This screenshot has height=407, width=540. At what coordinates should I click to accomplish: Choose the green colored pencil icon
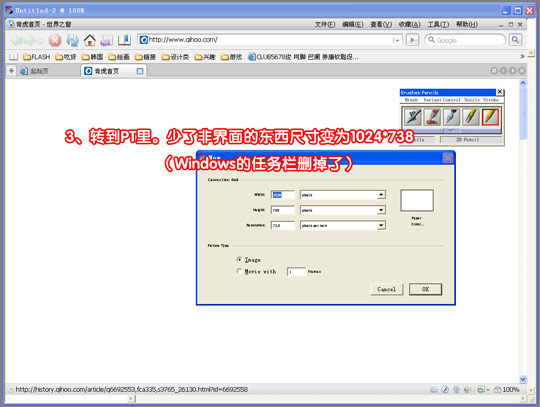coord(471,117)
